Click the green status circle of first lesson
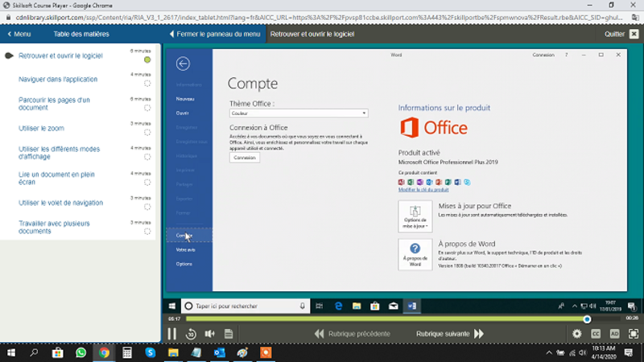 click(x=147, y=60)
